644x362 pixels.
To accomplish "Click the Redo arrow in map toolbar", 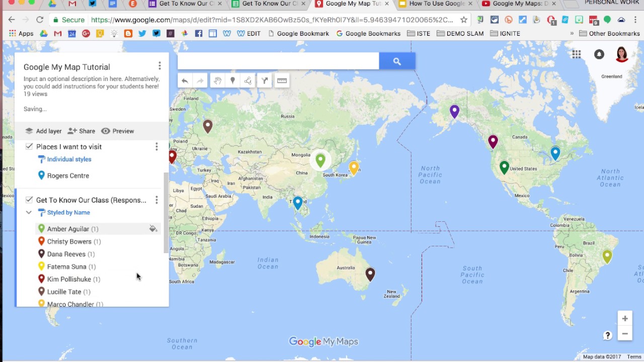I will (200, 81).
